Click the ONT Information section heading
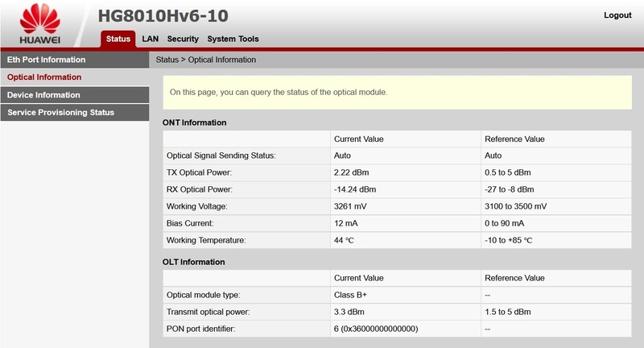This screenshot has height=348, width=644. pos(194,122)
